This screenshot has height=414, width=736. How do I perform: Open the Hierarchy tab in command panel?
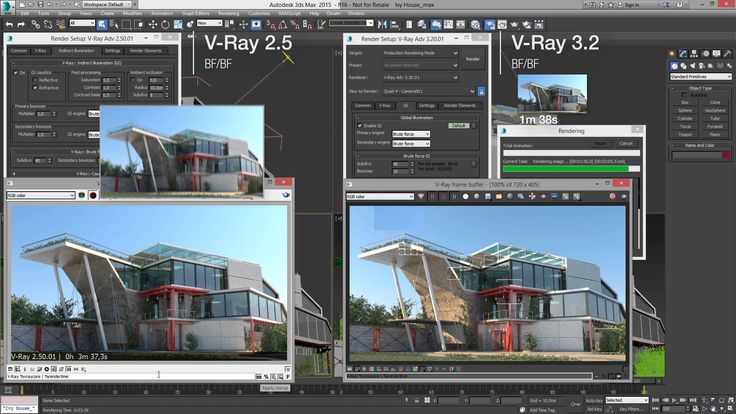694,54
